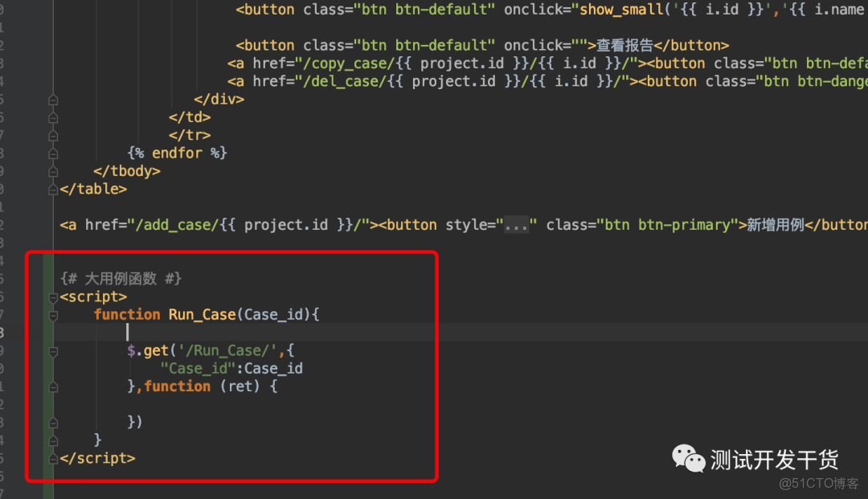
Task: Collapse the fold marker beside </div>
Action: tap(53, 100)
